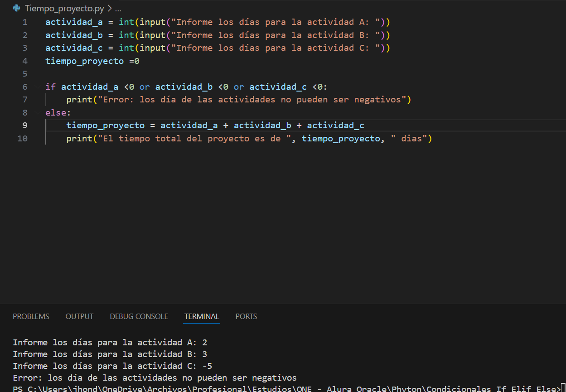Image resolution: width=566 pixels, height=392 pixels.
Task: Click the if keyword on line 6
Action: [50, 87]
